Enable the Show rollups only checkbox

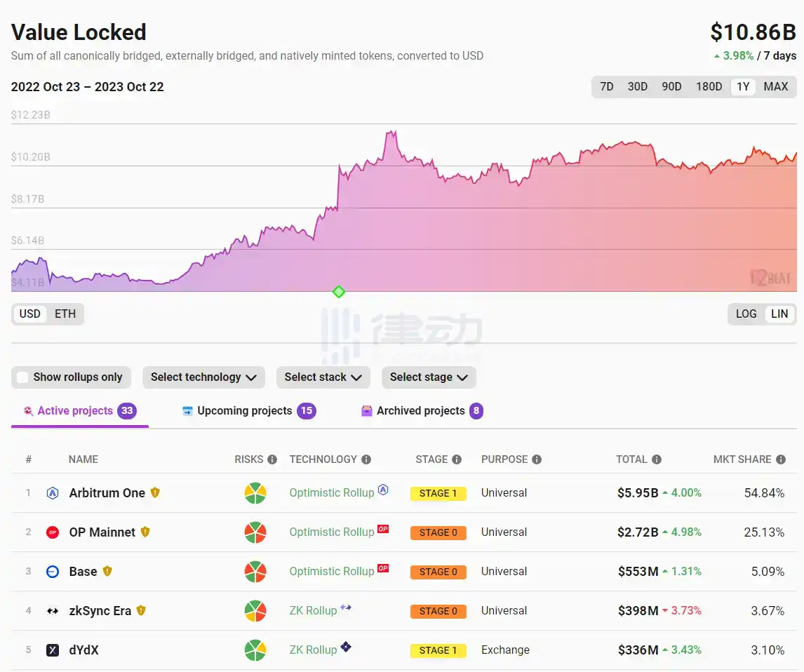click(22, 377)
